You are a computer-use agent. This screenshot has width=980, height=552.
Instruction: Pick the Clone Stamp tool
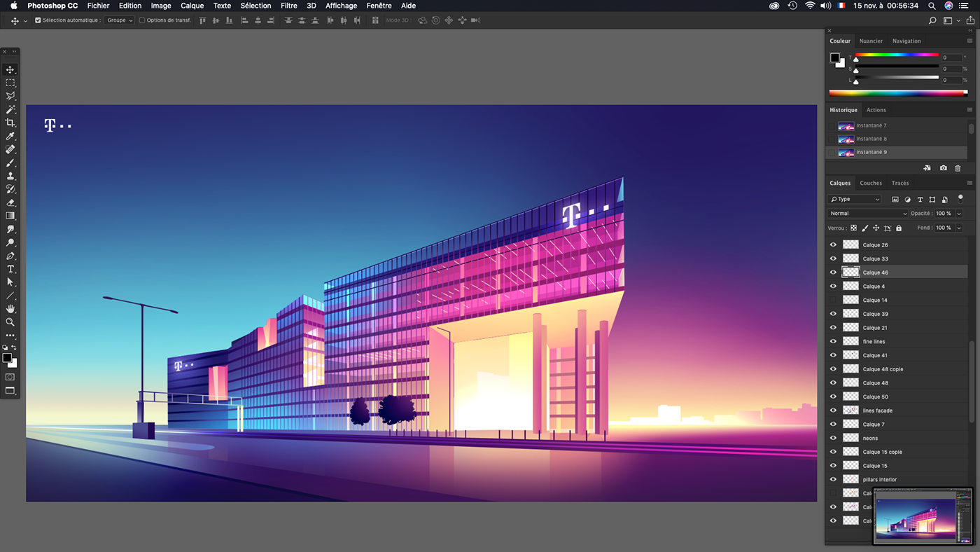click(10, 177)
